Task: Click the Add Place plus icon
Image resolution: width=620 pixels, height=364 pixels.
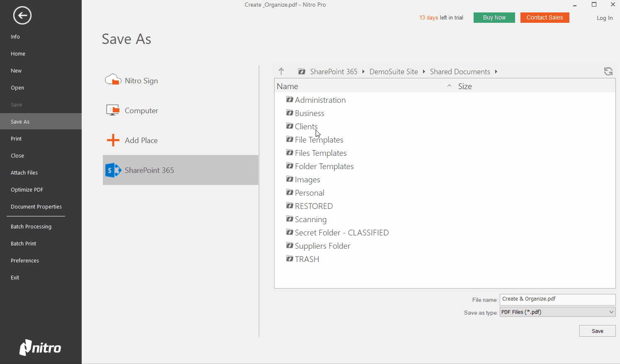Action: pos(113,140)
